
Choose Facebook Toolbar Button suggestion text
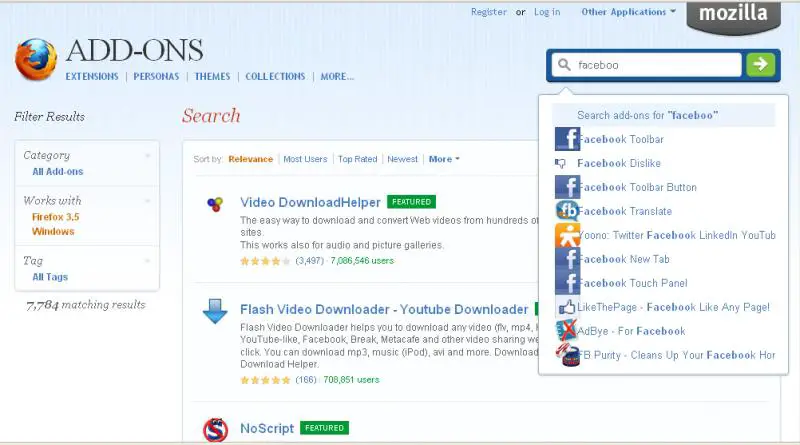(x=637, y=187)
